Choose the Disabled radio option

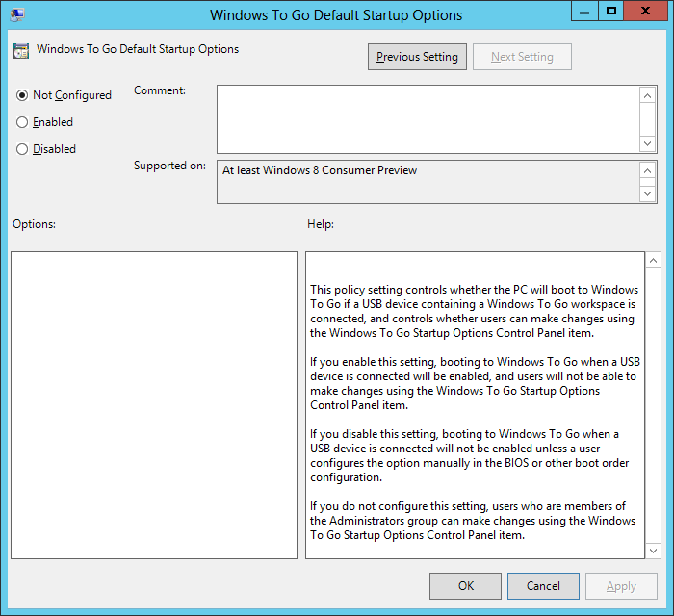tap(22, 149)
